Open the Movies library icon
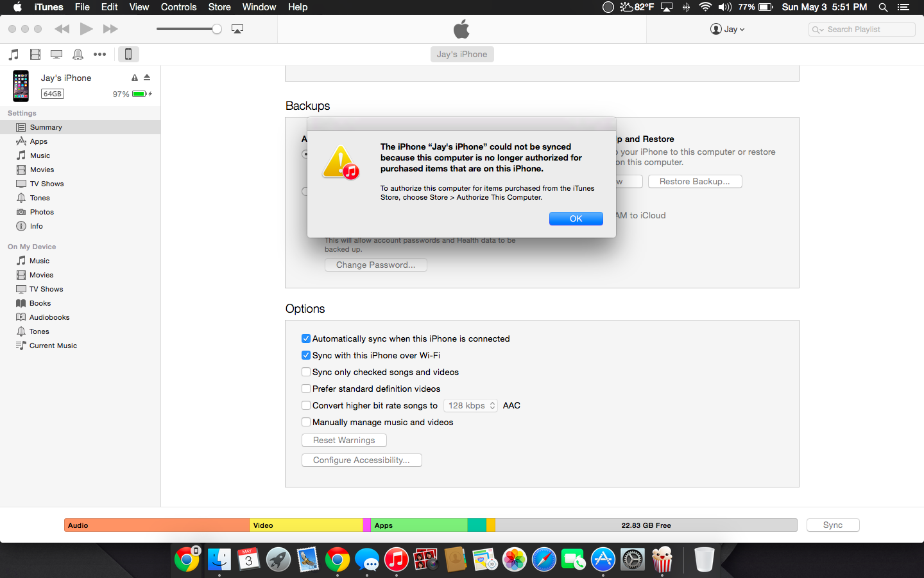This screenshot has height=578, width=924. click(35, 55)
